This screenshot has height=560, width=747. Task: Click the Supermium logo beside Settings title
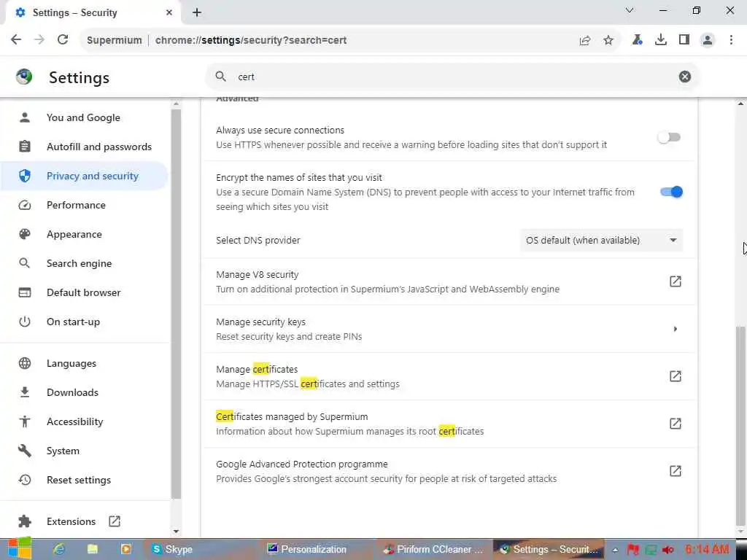[24, 77]
